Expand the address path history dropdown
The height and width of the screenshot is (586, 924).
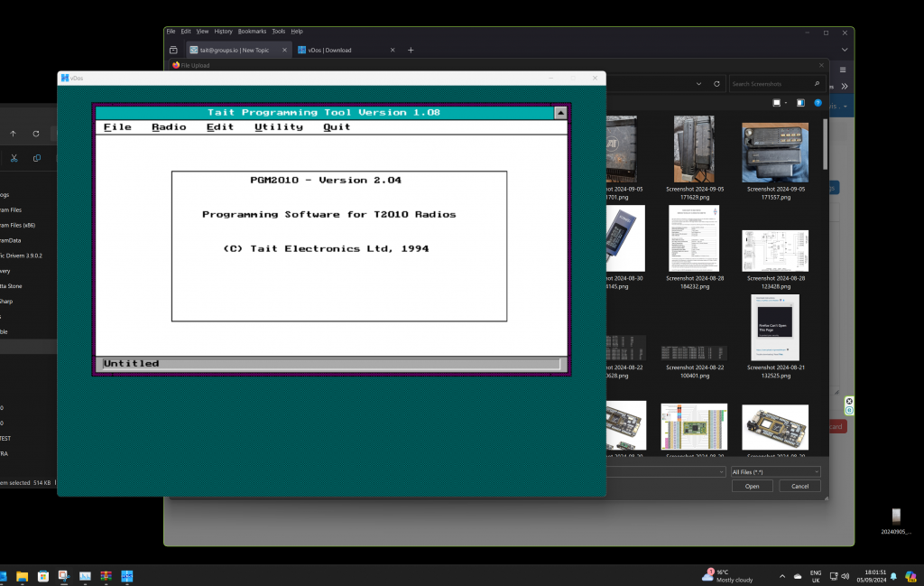[700, 84]
